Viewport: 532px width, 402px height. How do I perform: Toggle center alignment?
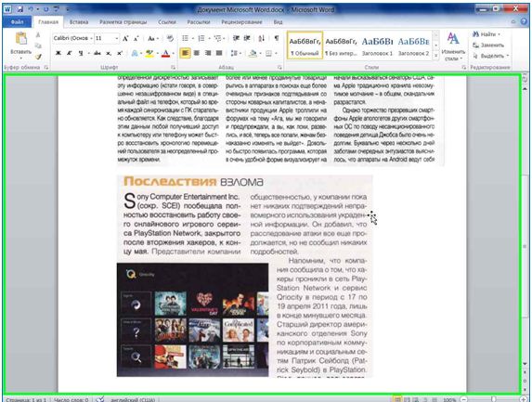pyautogui.click(x=197, y=53)
